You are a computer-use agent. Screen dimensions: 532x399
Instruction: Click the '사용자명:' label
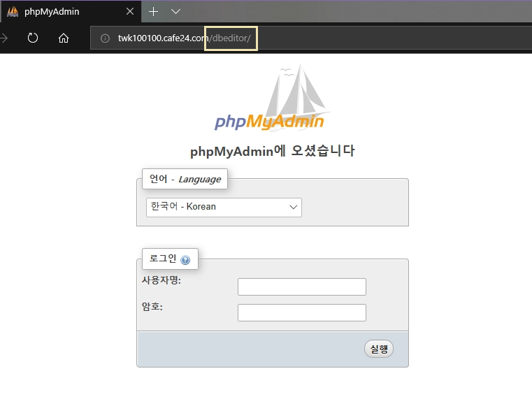(x=161, y=280)
